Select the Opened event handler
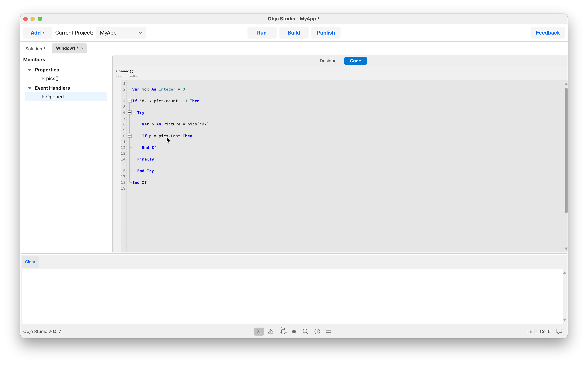 click(x=66, y=97)
